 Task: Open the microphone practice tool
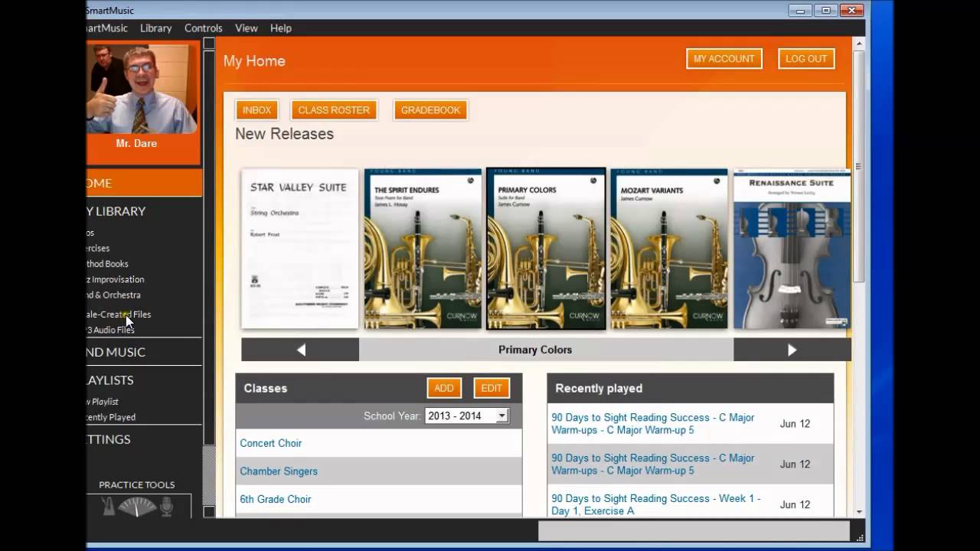(x=166, y=507)
